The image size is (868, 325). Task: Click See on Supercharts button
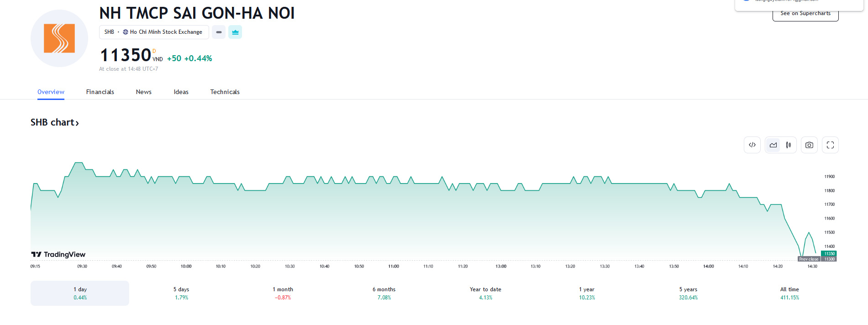click(805, 14)
